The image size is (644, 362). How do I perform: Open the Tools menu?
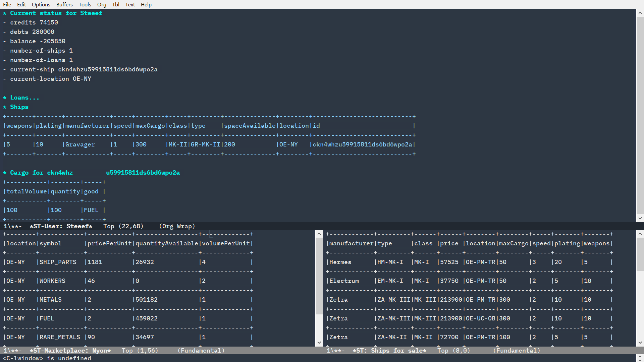[85, 4]
